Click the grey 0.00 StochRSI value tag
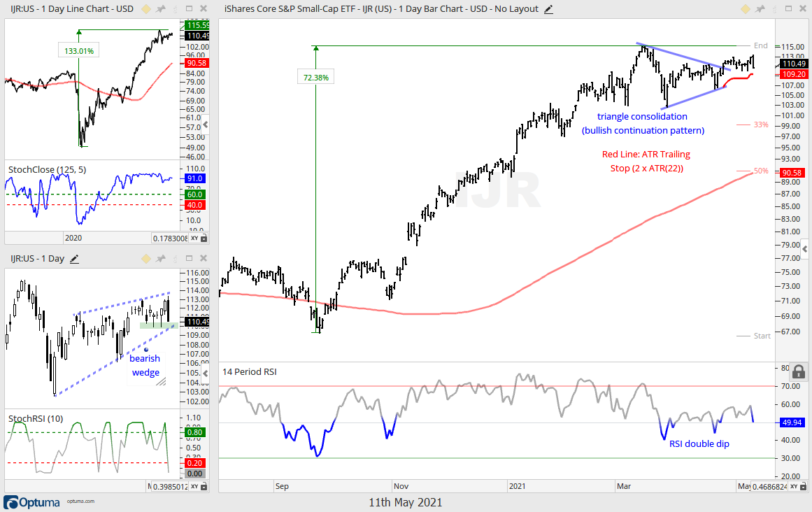 click(x=194, y=474)
